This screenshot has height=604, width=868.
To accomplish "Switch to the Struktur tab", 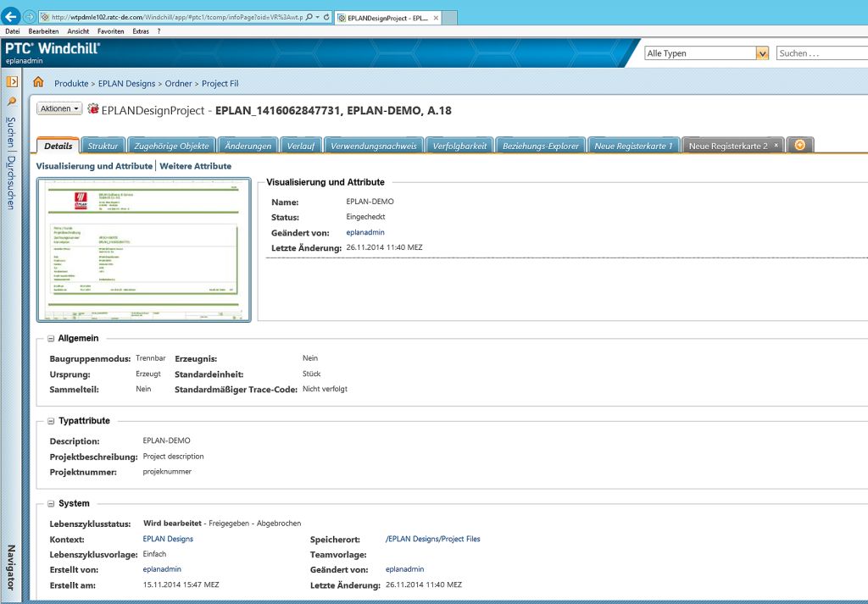I will [103, 146].
